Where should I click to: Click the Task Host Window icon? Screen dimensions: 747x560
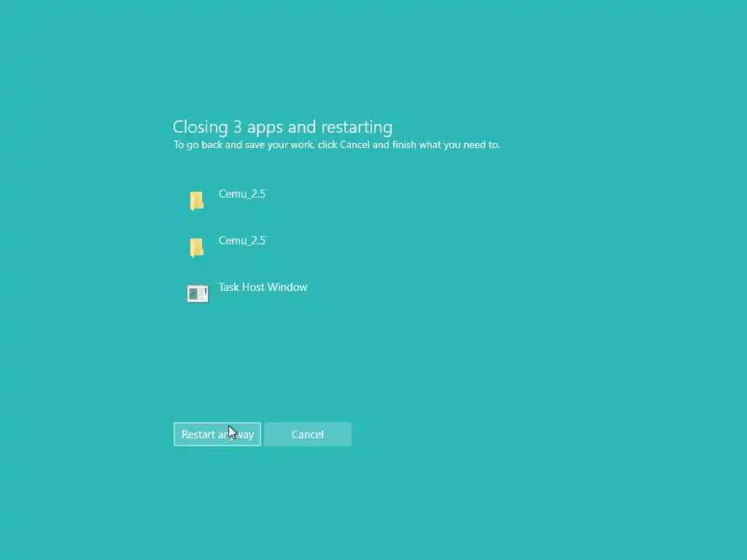[x=198, y=293]
